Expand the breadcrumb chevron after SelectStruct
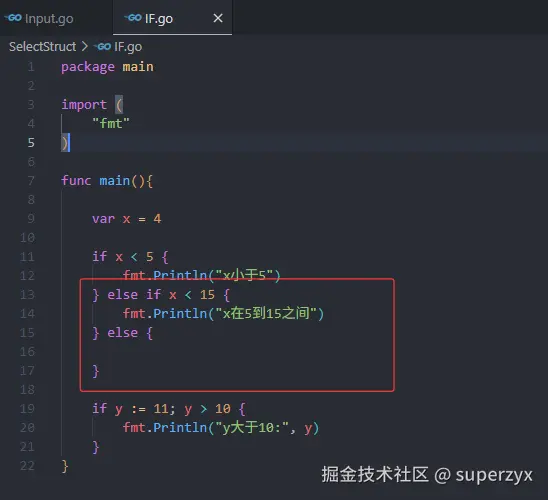This screenshot has width=548, height=500. coord(85,46)
